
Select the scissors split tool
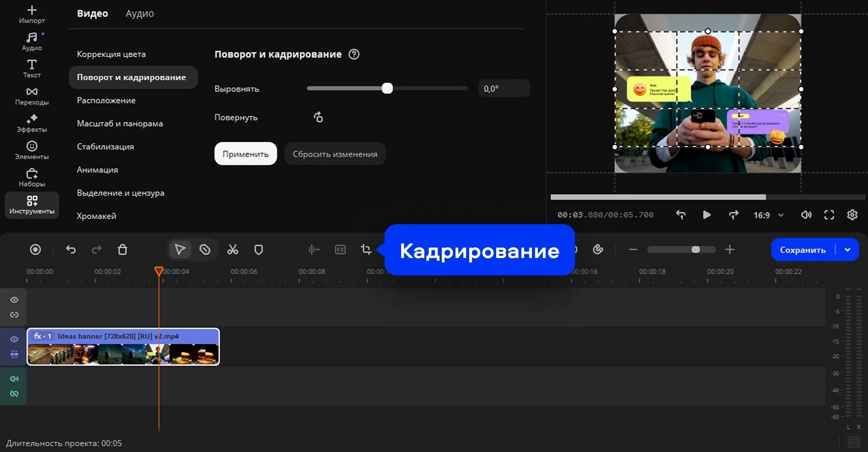point(233,249)
